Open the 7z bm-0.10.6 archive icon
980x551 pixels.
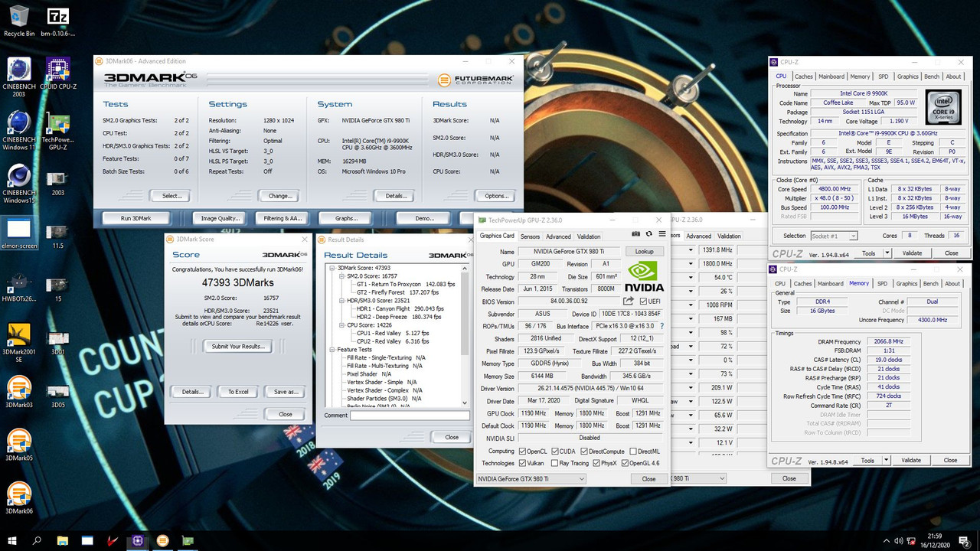[57, 21]
